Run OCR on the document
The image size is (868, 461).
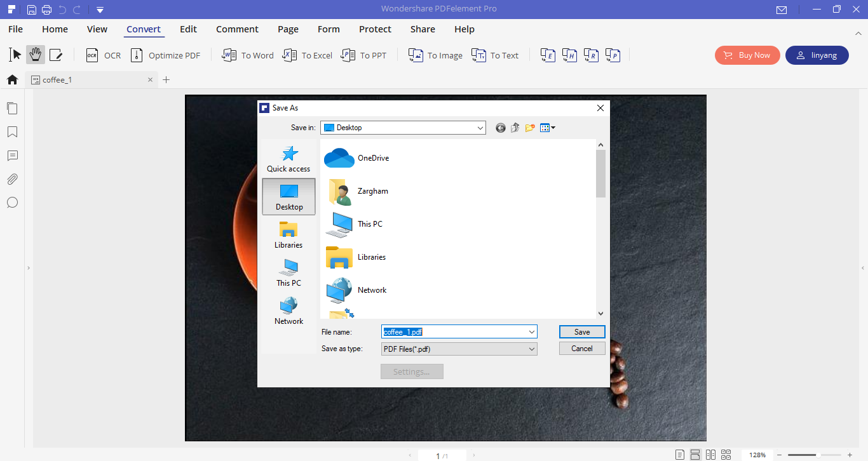(x=103, y=55)
